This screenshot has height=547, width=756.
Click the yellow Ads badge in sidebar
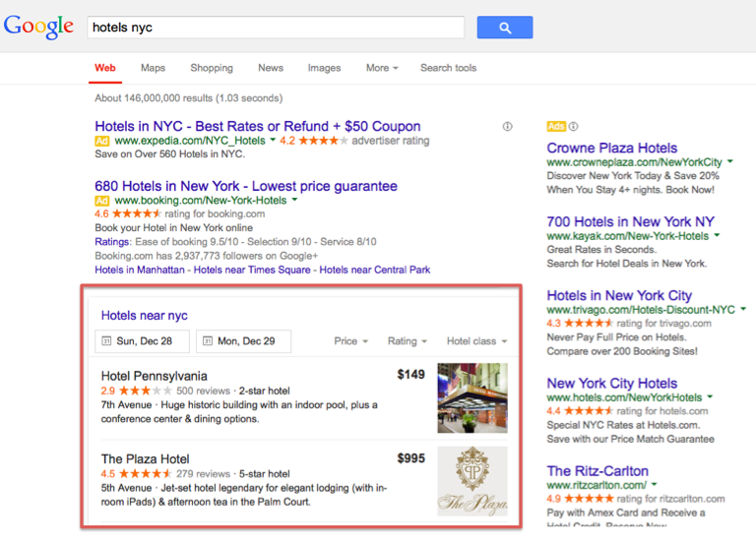pyautogui.click(x=556, y=126)
